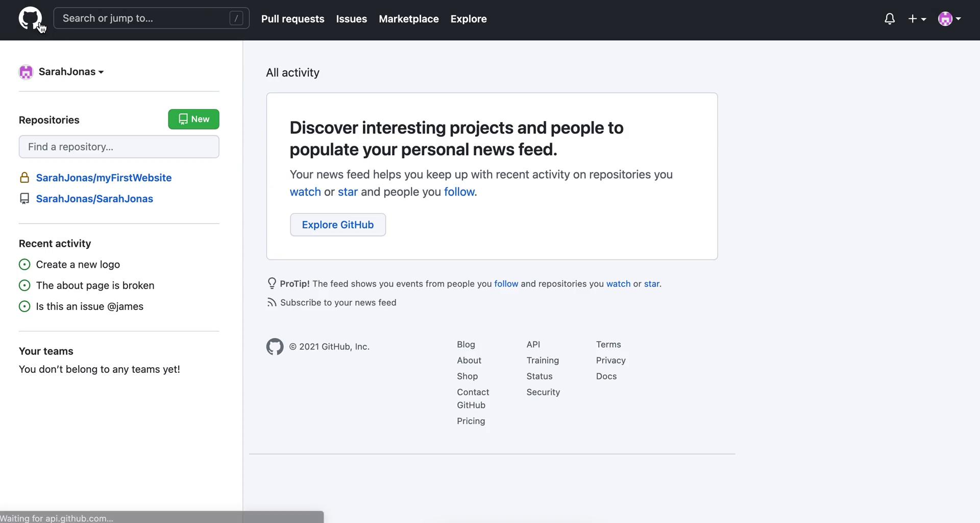Click the Your teams heading
This screenshot has height=523, width=980.
tap(46, 351)
